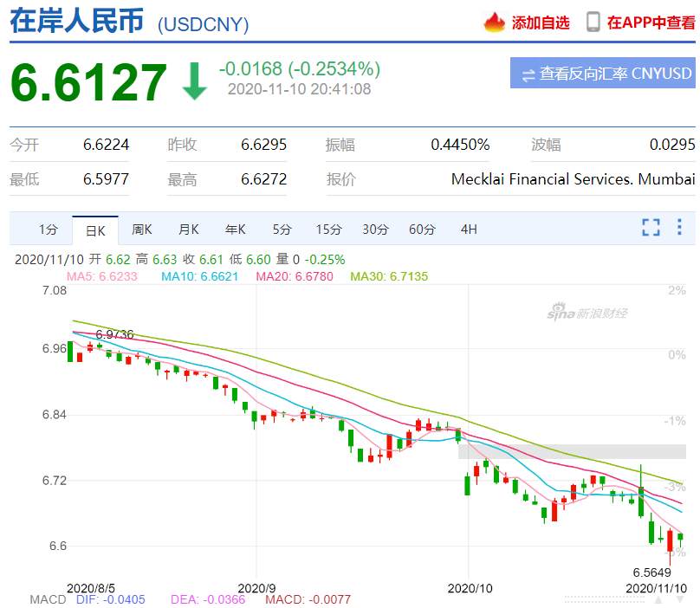Click the MA20: 6.6780 legend
The image size is (700, 608).
coord(295,276)
